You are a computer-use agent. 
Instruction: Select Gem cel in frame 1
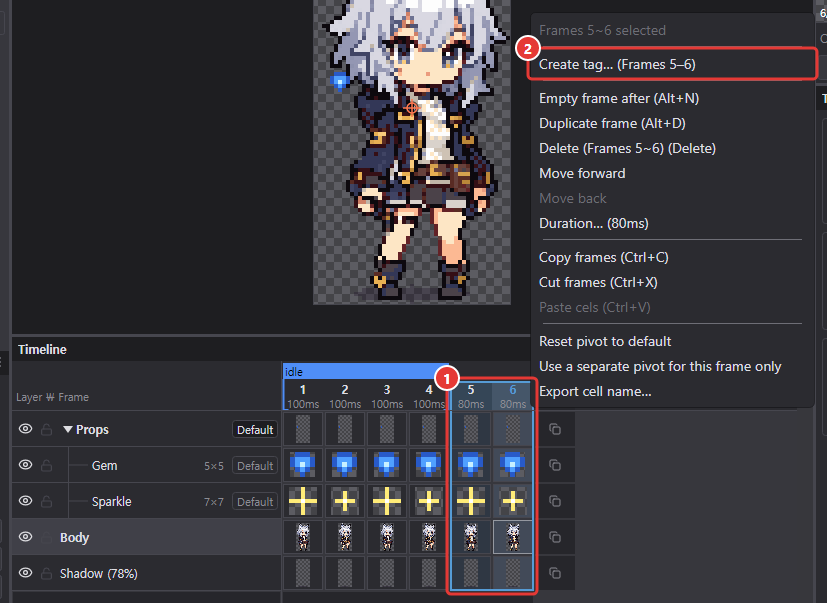(303, 465)
